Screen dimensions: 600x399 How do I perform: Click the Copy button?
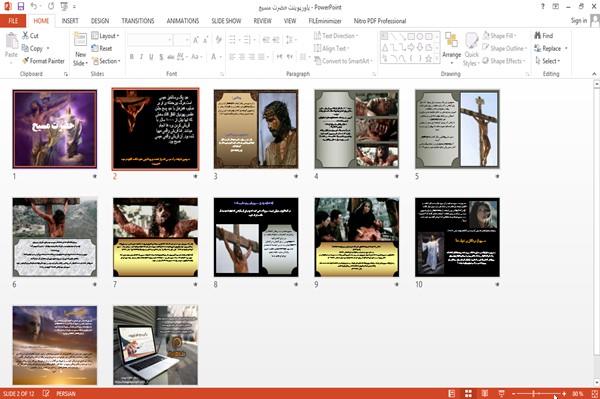pyautogui.click(x=33, y=48)
